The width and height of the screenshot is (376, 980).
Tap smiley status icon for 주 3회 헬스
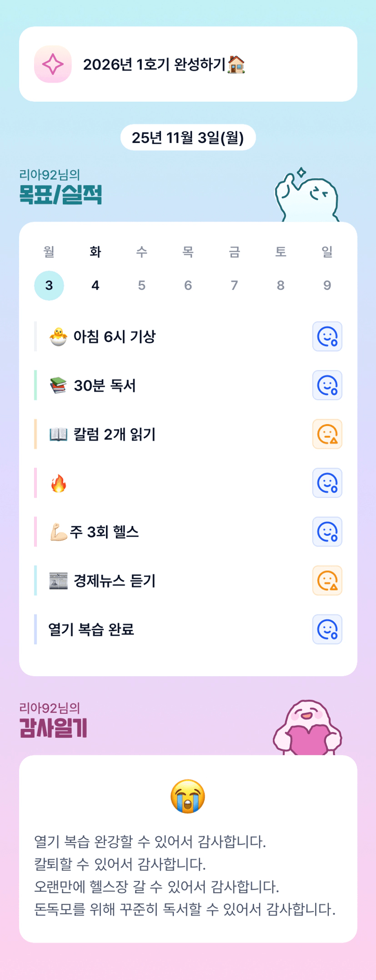tap(327, 532)
